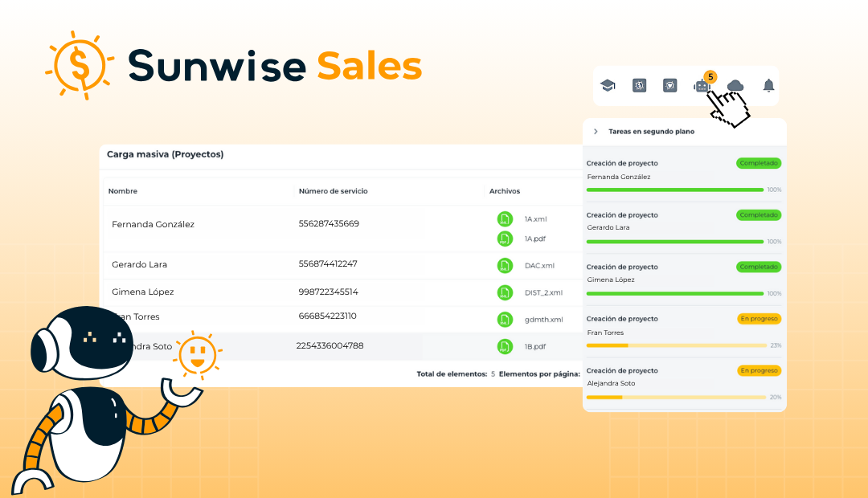Click service number 666854223110
The width and height of the screenshot is (868, 498).
click(x=328, y=316)
